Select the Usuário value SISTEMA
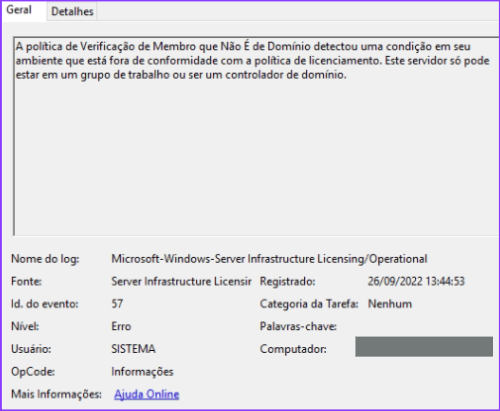The height and width of the screenshot is (411, 500). pyautogui.click(x=133, y=349)
